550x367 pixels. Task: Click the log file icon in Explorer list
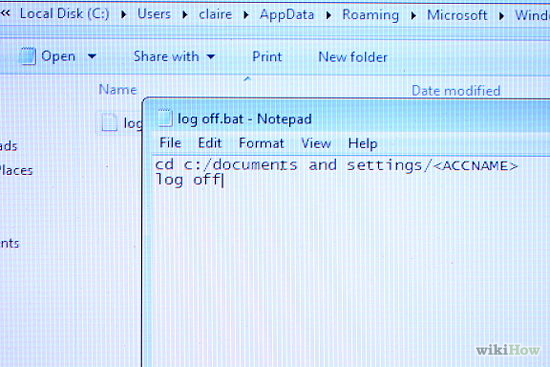point(109,122)
